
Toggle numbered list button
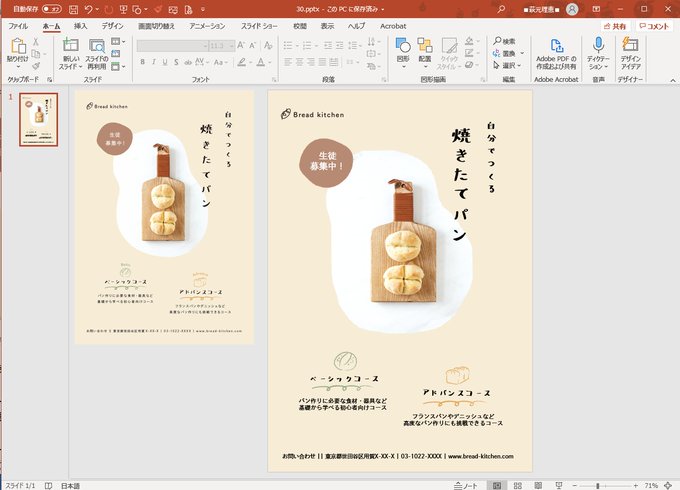click(x=307, y=45)
